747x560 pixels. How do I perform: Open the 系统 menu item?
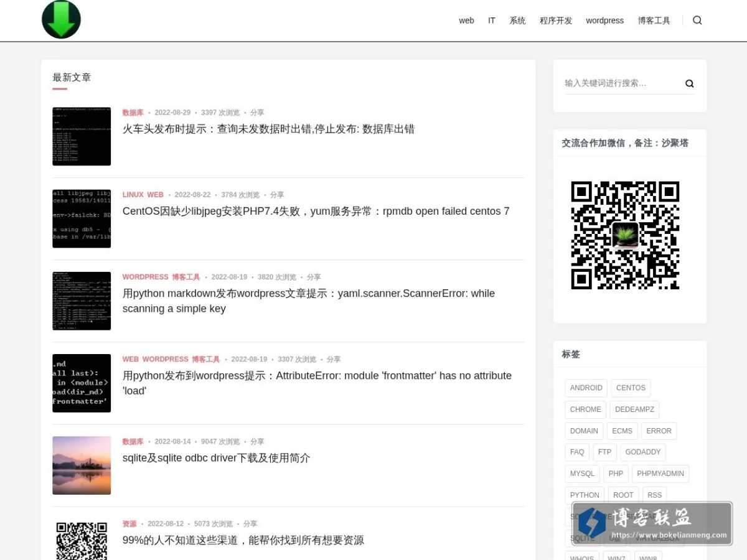(x=517, y=21)
